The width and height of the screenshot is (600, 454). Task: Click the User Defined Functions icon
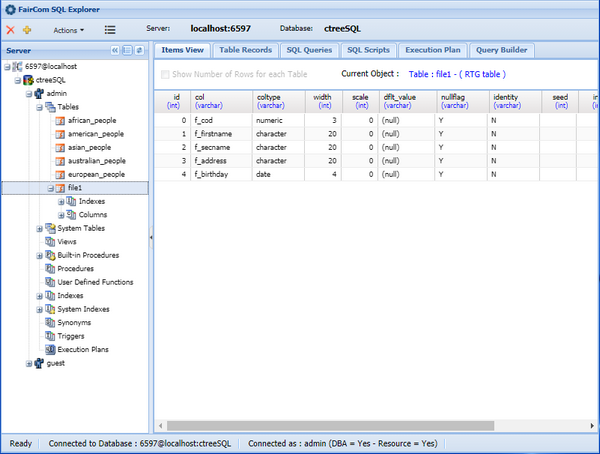click(x=50, y=282)
